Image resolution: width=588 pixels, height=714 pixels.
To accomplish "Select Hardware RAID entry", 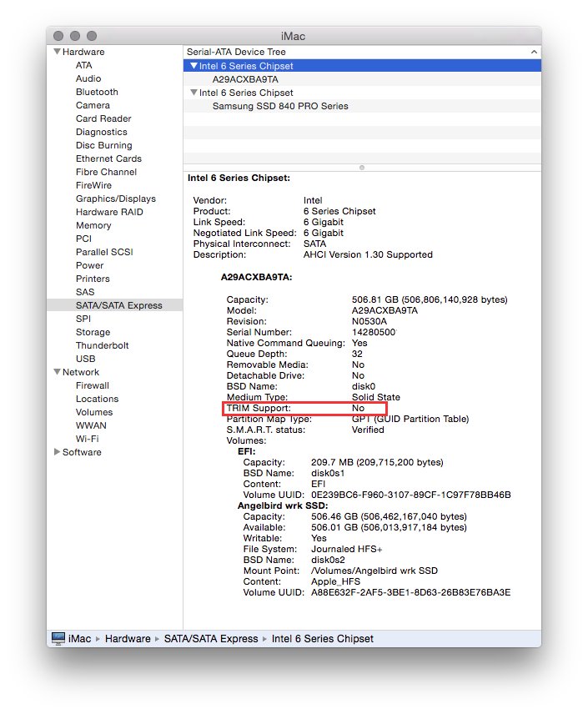I will pyautogui.click(x=109, y=212).
